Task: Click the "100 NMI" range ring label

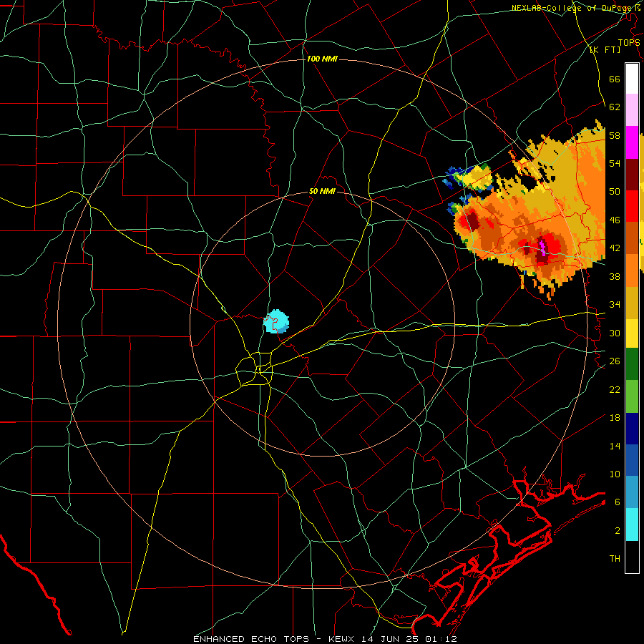Action: click(322, 59)
